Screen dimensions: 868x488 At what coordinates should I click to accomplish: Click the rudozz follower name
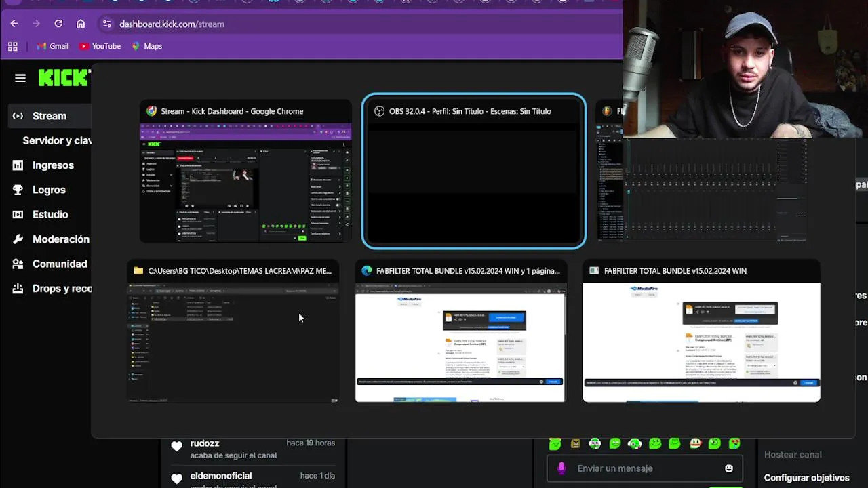[205, 443]
